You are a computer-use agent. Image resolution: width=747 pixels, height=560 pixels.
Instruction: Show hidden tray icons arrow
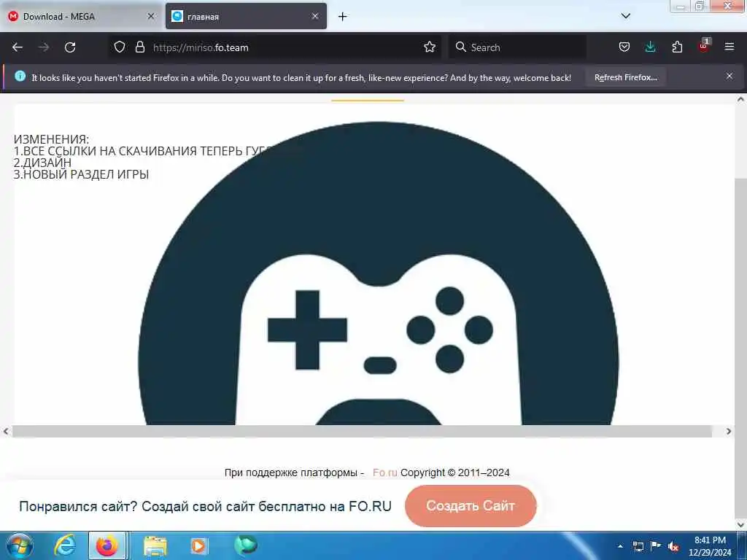[620, 546]
